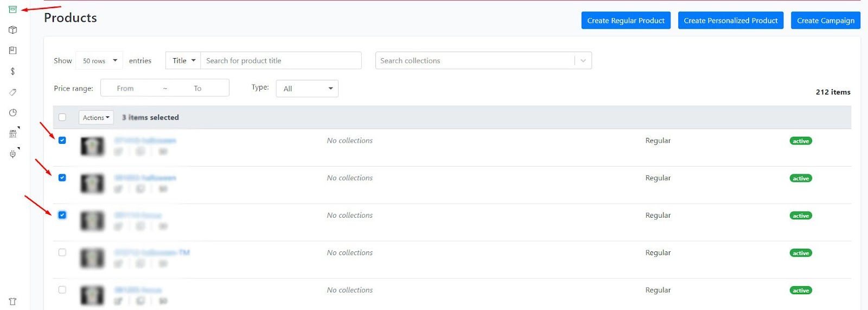The width and height of the screenshot is (868, 310).
Task: Click the t-shirt icon in sidebar bottom
Action: [12, 301]
